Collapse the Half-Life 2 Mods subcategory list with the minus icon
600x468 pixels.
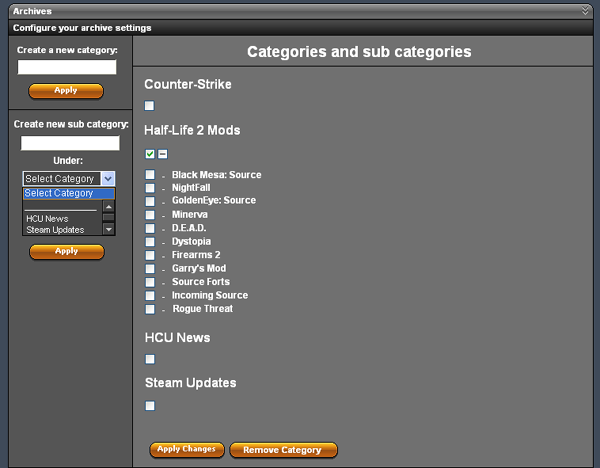pos(163,154)
